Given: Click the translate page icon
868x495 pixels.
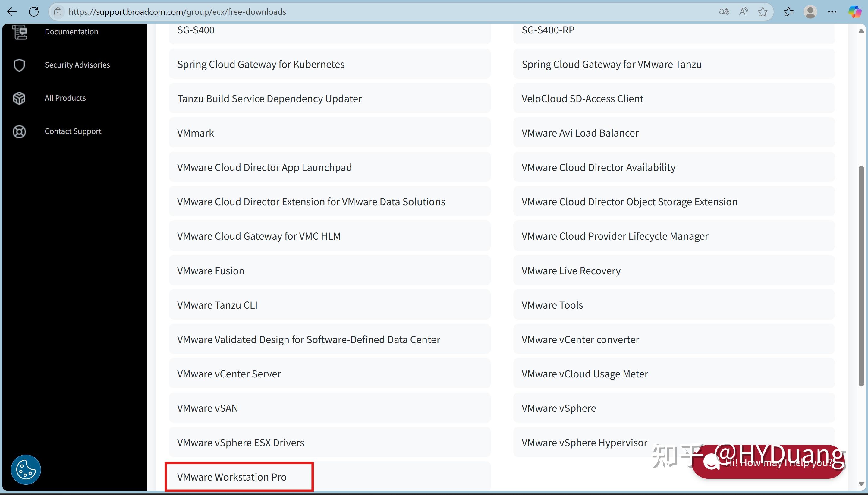Looking at the screenshot, I should pyautogui.click(x=724, y=11).
